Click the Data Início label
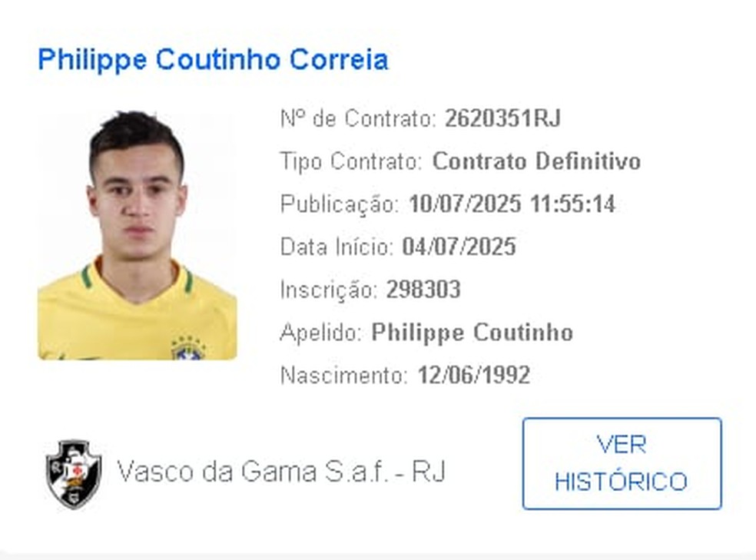The width and height of the screenshot is (756, 560). click(337, 247)
